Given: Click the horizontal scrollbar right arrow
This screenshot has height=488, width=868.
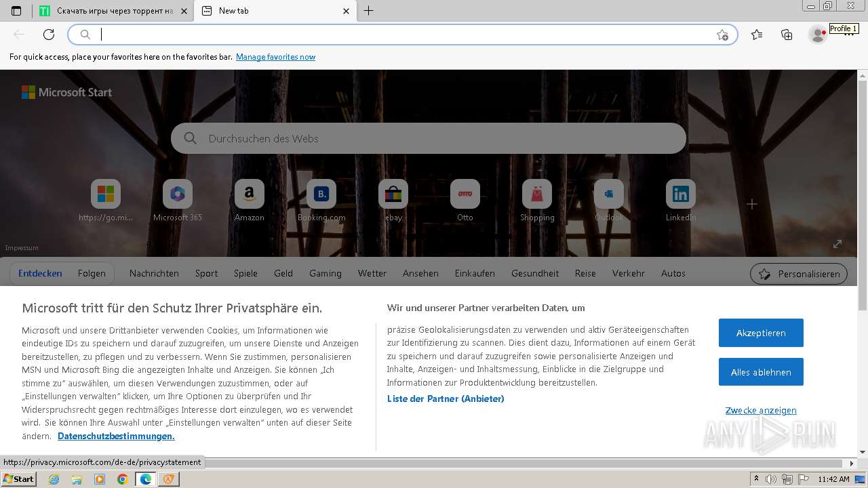Looking at the screenshot, I should click(x=852, y=464).
